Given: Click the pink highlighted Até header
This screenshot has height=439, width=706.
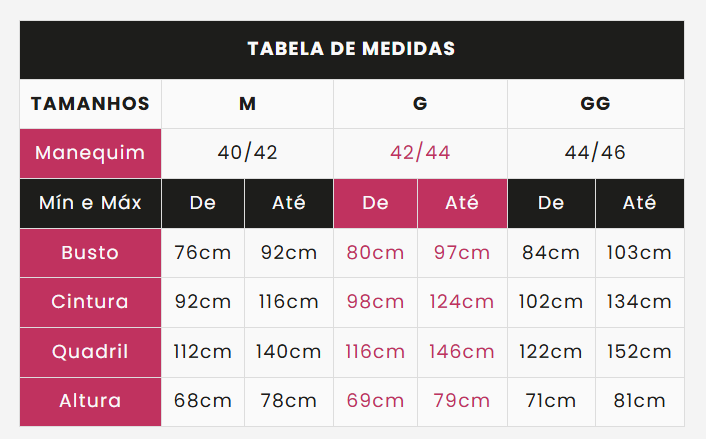Looking at the screenshot, I should click(462, 203).
